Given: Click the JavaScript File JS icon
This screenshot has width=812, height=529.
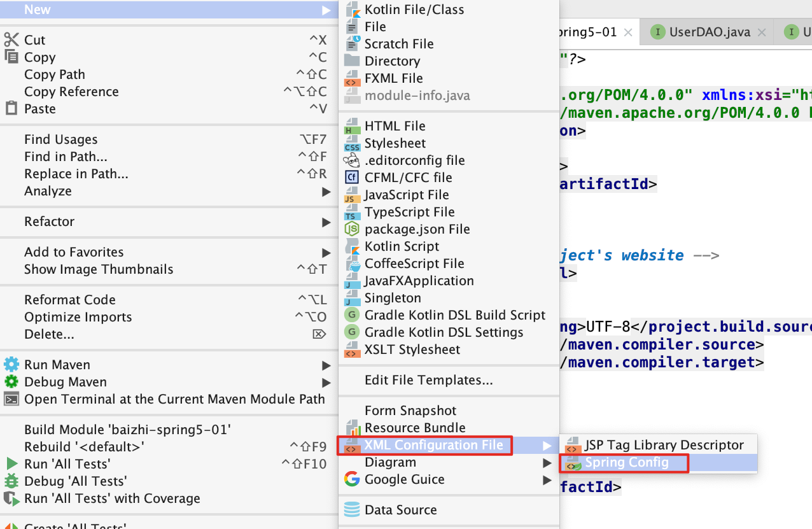Looking at the screenshot, I should click(352, 195).
